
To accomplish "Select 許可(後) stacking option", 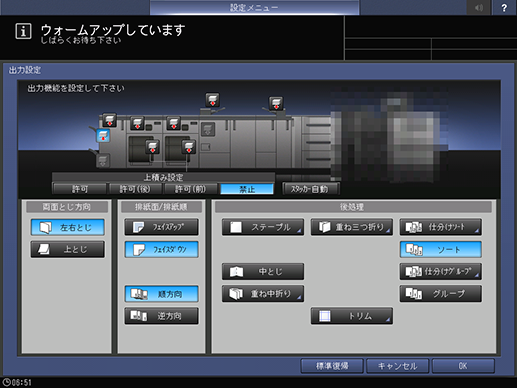I will click(x=135, y=189).
